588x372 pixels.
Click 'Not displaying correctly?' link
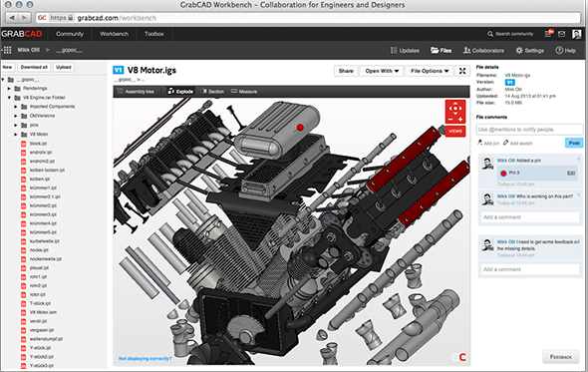pyautogui.click(x=146, y=358)
